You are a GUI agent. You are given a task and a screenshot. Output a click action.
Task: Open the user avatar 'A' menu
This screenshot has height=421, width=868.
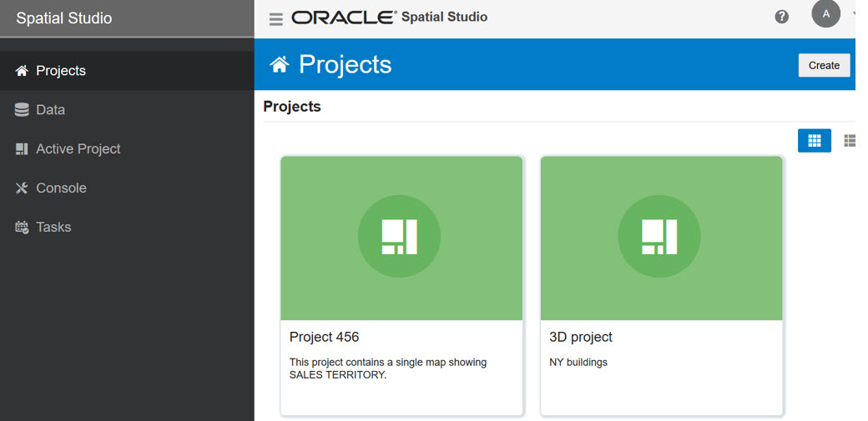click(826, 14)
